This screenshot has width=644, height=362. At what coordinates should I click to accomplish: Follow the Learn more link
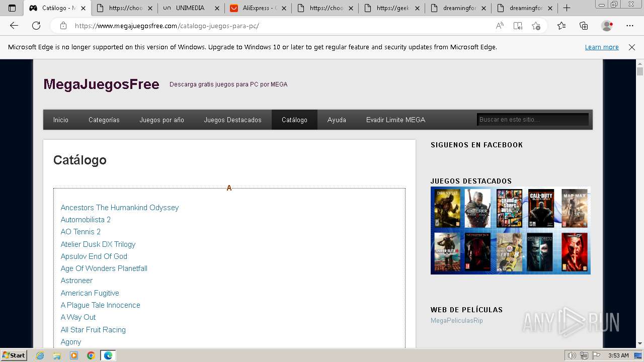[602, 47]
